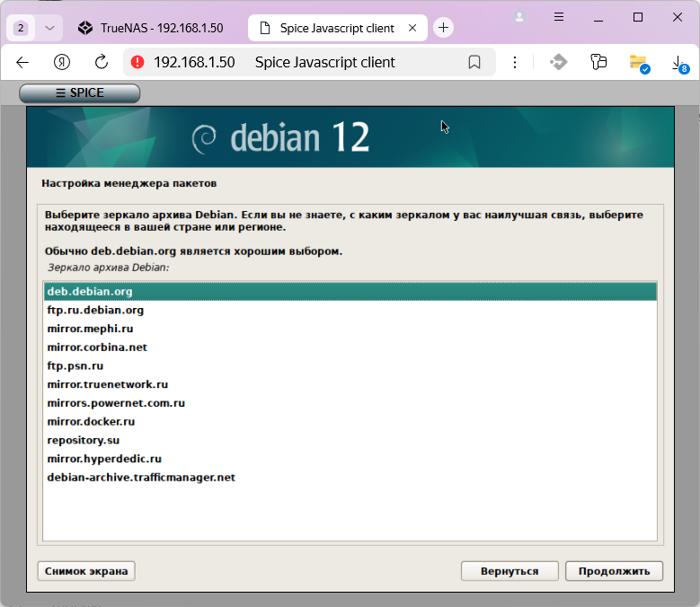Click the Продолжить button

(x=614, y=571)
